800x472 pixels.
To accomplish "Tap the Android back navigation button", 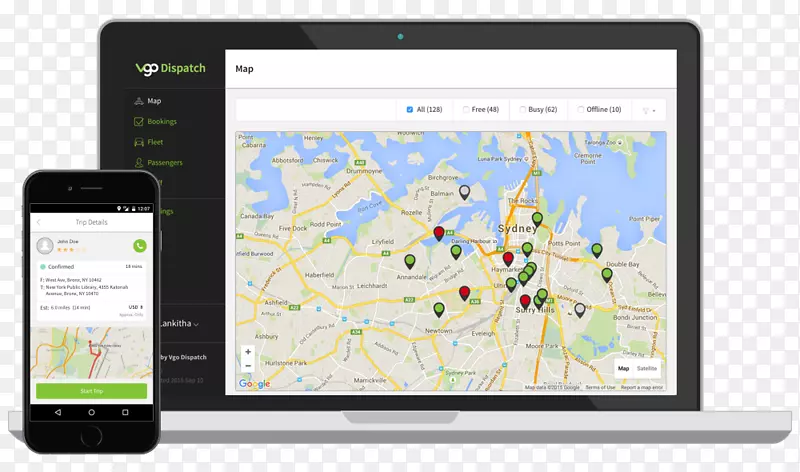I will [58, 412].
